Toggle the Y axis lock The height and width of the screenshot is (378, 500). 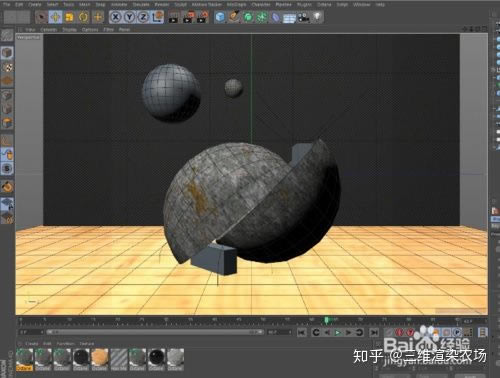point(129,17)
